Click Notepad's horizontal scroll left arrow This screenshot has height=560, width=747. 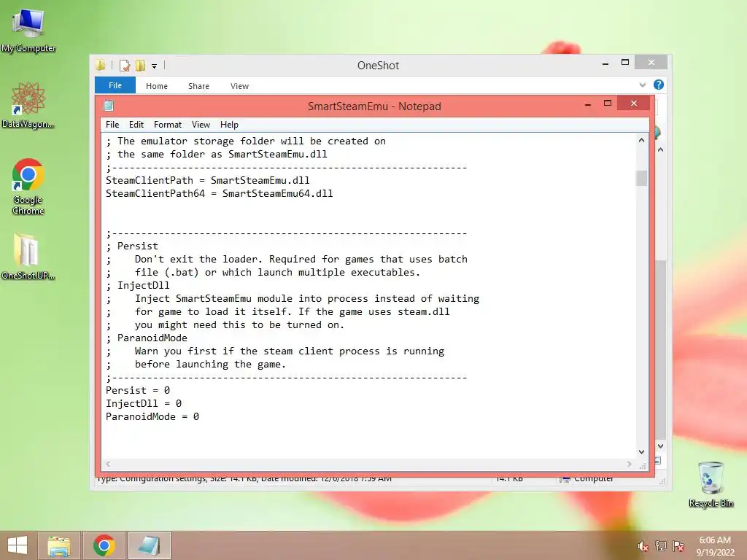[108, 464]
